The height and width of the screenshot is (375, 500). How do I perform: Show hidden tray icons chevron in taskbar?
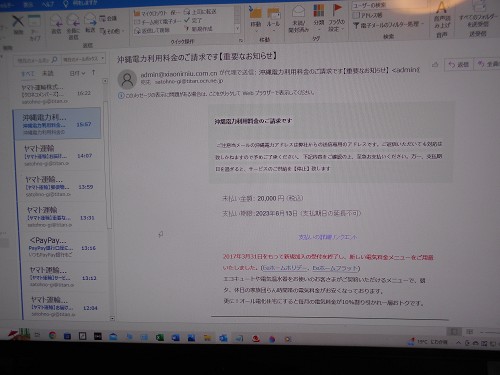point(459,342)
